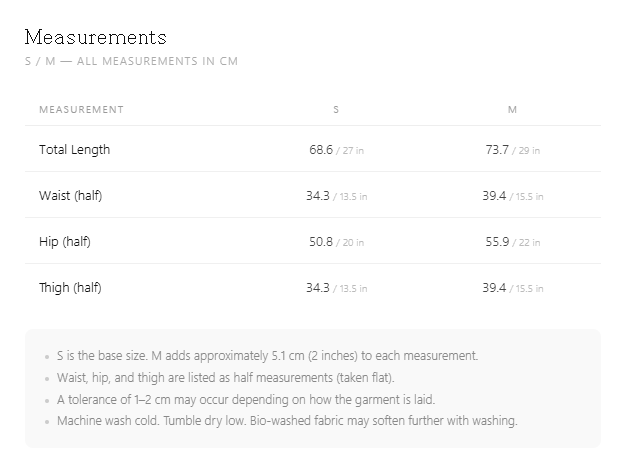Click the Thigh (half) row label
The image size is (626, 461).
(x=70, y=287)
